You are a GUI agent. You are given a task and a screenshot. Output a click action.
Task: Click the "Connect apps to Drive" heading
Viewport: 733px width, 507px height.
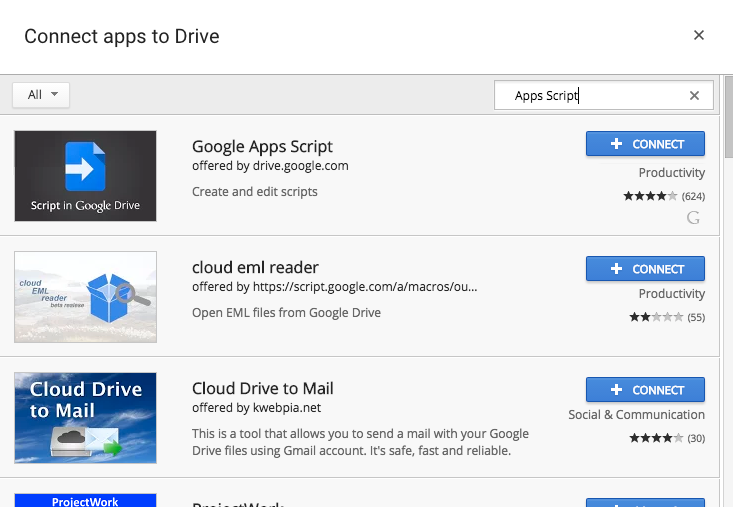click(x=122, y=36)
